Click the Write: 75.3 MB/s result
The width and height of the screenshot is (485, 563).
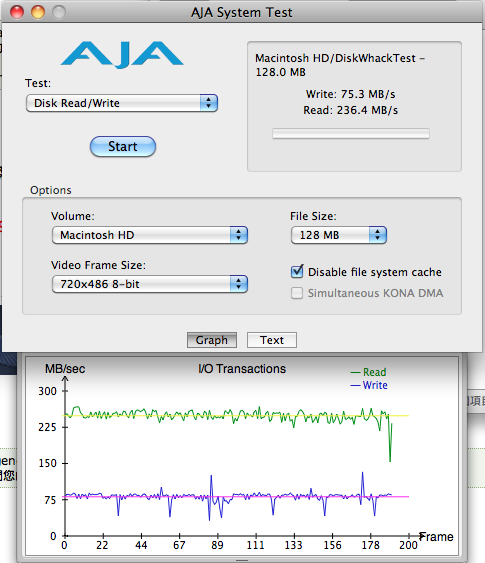pyautogui.click(x=350, y=94)
